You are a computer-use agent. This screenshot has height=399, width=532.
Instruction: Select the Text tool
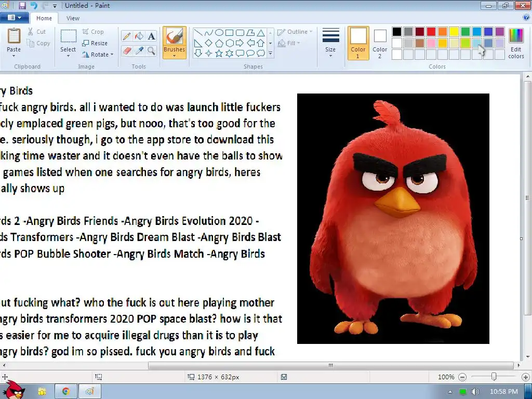(151, 36)
